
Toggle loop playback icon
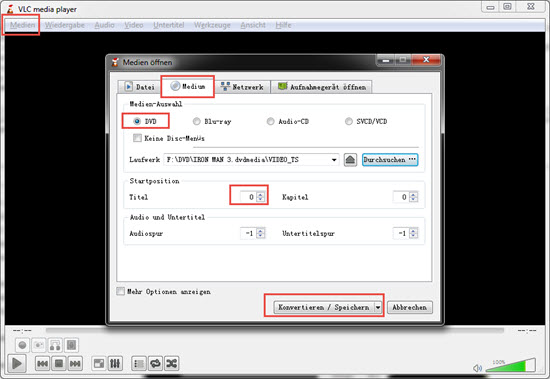(x=155, y=364)
